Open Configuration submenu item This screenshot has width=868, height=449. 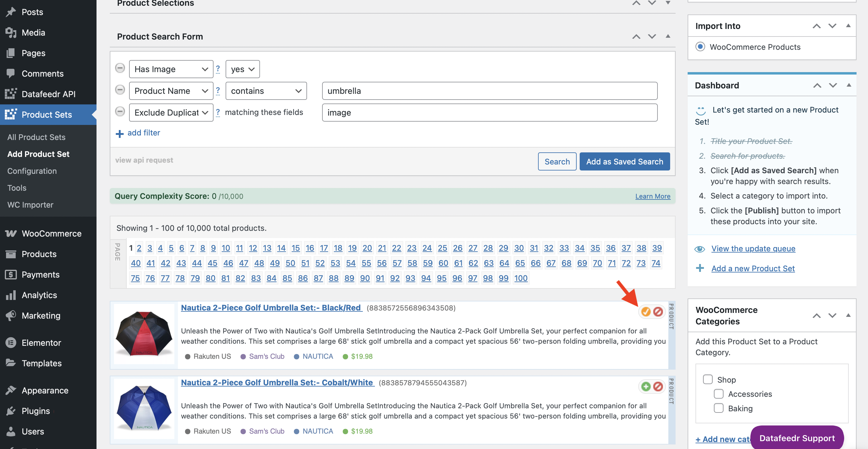pyautogui.click(x=32, y=171)
